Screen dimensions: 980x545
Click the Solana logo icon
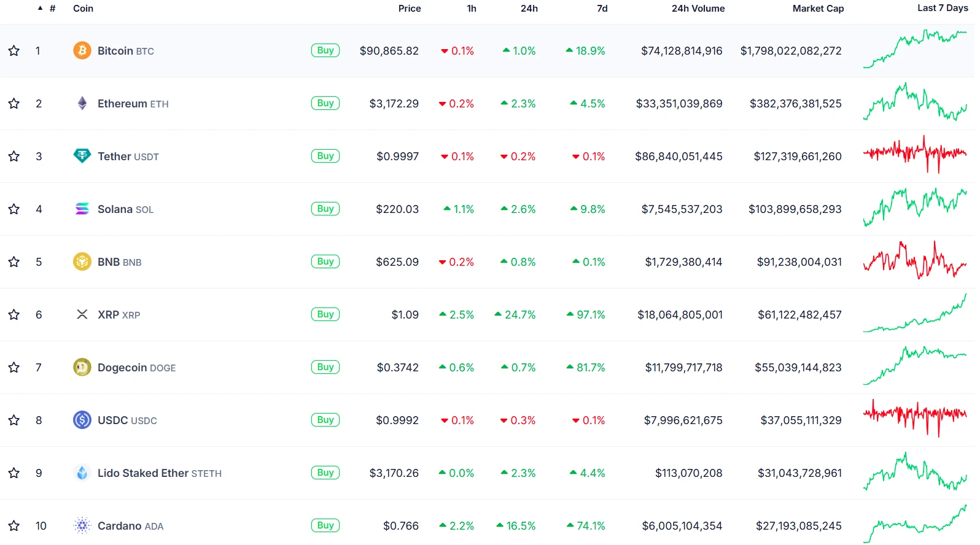82,209
